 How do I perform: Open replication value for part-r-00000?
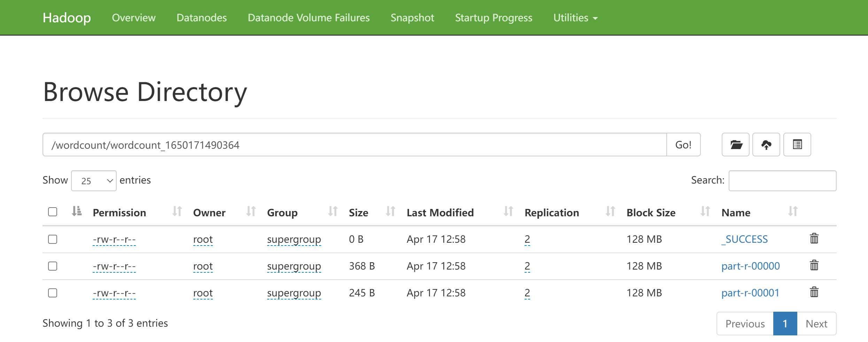pos(527,266)
